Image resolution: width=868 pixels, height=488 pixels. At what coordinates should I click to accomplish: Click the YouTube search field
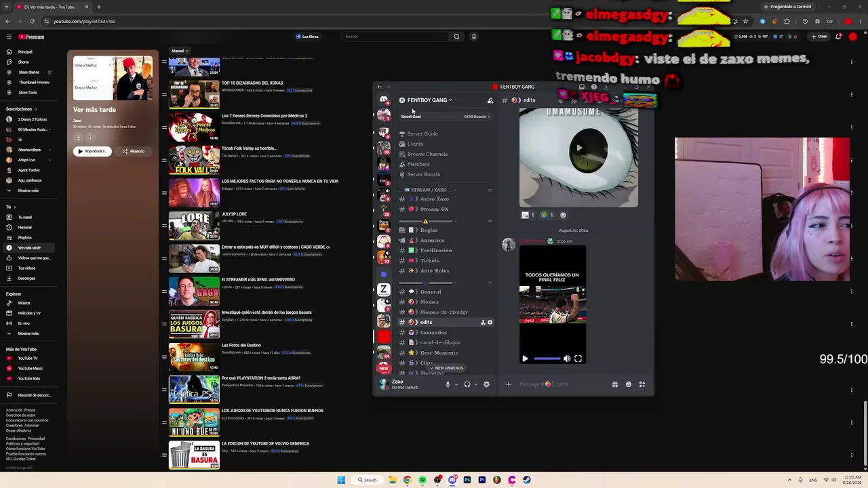[394, 37]
